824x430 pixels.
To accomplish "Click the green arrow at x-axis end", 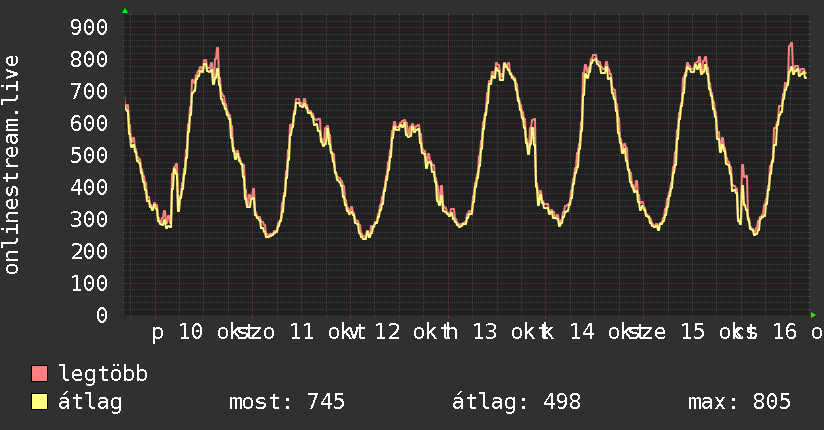I will [813, 315].
